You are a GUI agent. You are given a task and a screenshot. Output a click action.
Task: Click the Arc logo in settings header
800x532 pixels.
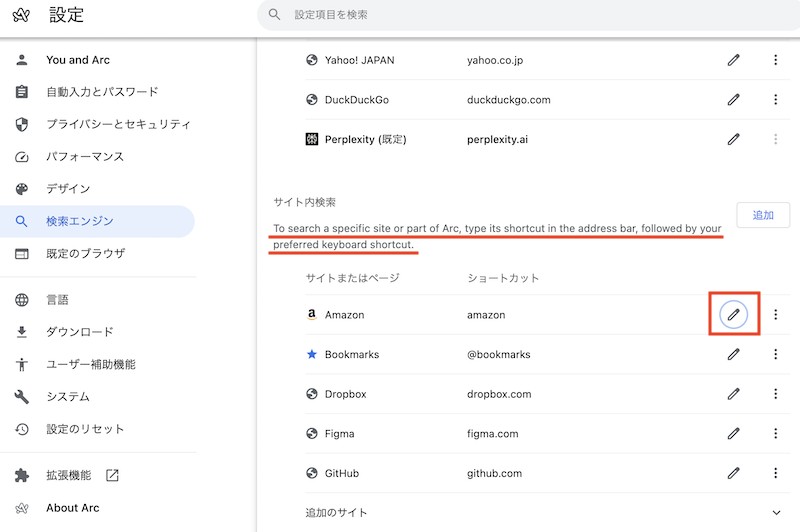[21, 15]
